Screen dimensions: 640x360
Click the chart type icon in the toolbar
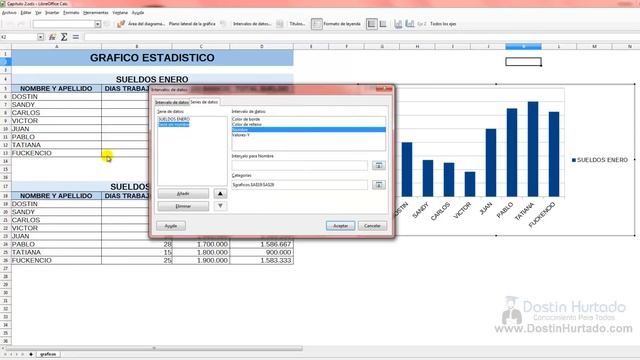pyautogui.click(x=120, y=24)
